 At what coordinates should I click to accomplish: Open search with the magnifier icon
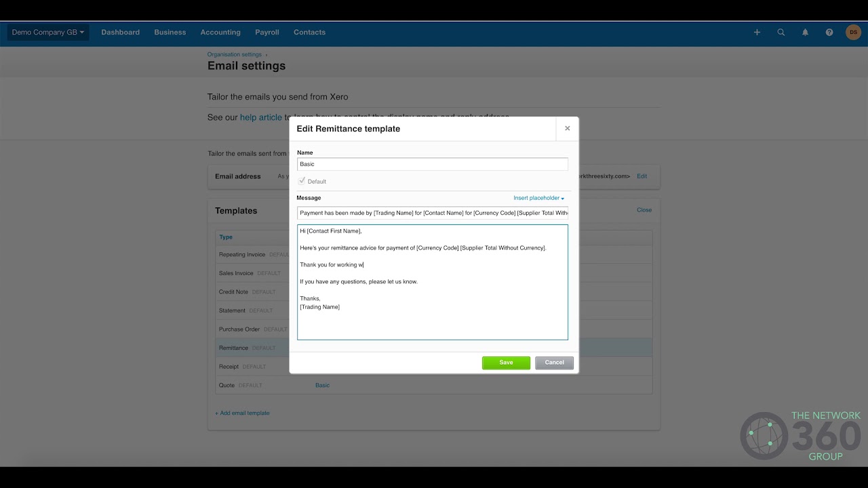[781, 32]
